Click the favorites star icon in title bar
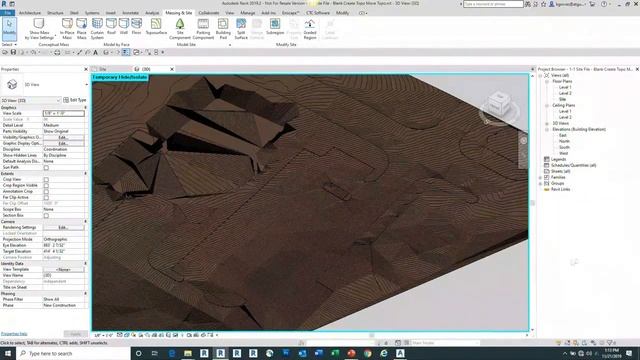This screenshot has height=360, width=640. (x=544, y=4)
